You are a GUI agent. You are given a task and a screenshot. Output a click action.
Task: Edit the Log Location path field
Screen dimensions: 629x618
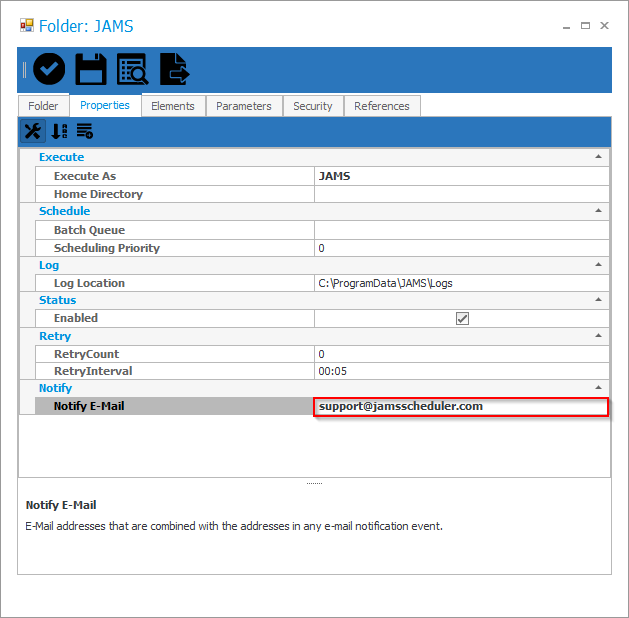coord(461,283)
